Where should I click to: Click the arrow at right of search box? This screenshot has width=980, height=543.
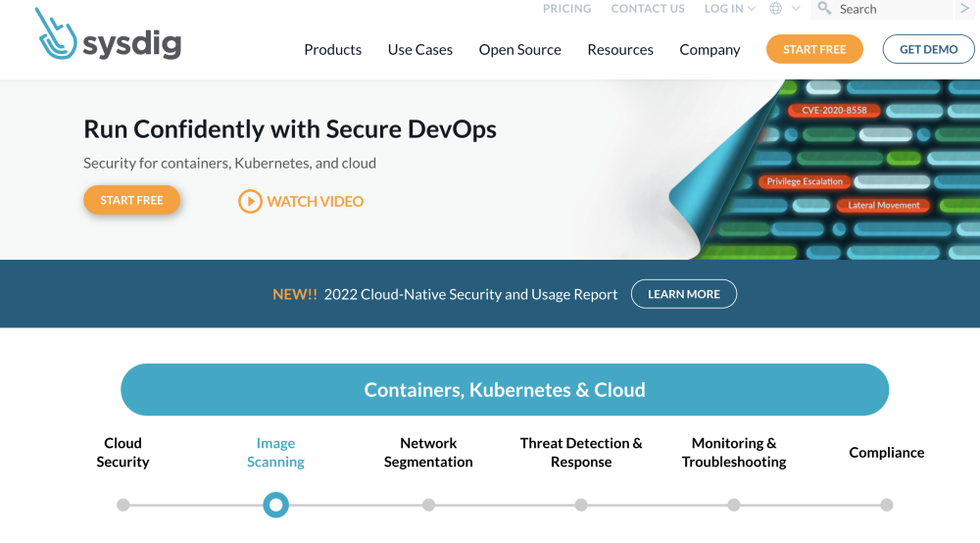point(964,8)
